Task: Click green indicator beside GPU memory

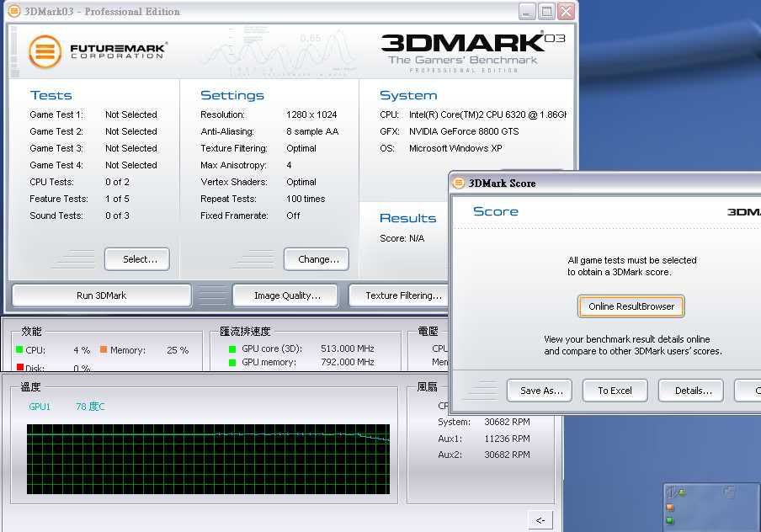Action: pyautogui.click(x=232, y=362)
